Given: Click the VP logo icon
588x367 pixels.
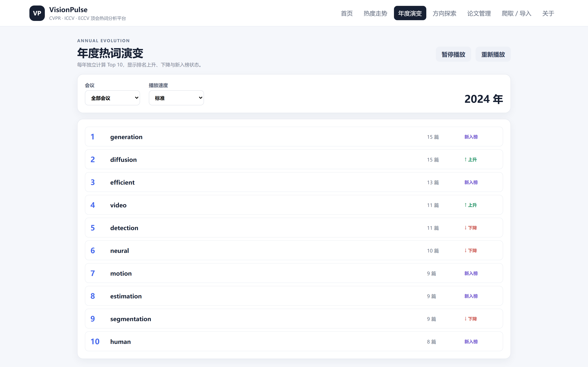Looking at the screenshot, I should tap(37, 13).
